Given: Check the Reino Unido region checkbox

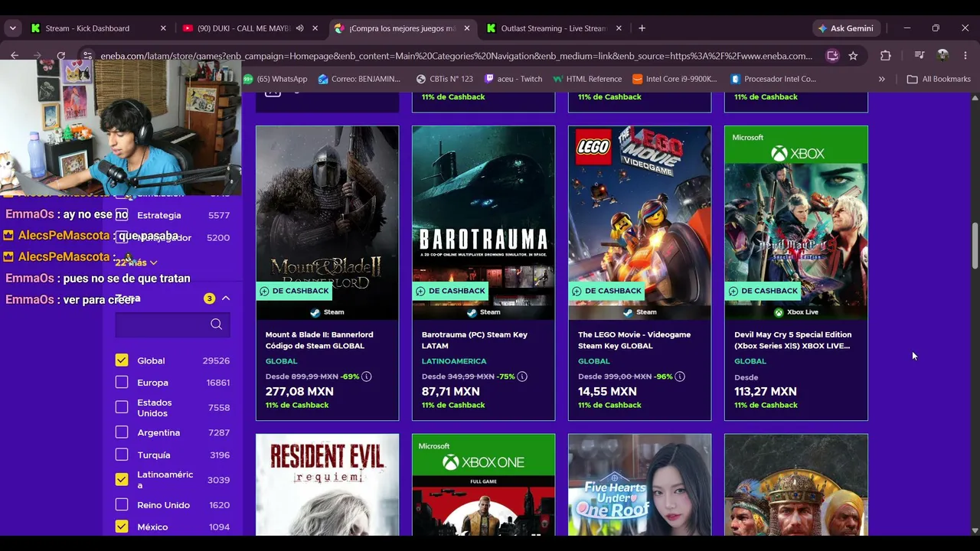Looking at the screenshot, I should click(122, 504).
